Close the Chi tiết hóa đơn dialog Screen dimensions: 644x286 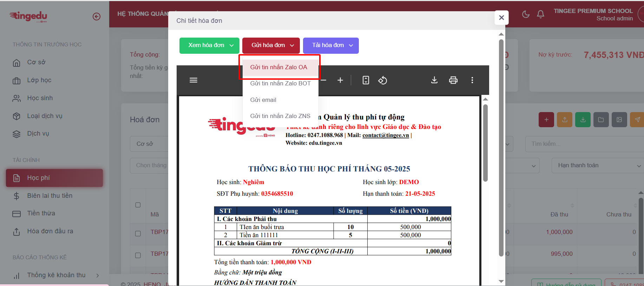[x=501, y=18]
